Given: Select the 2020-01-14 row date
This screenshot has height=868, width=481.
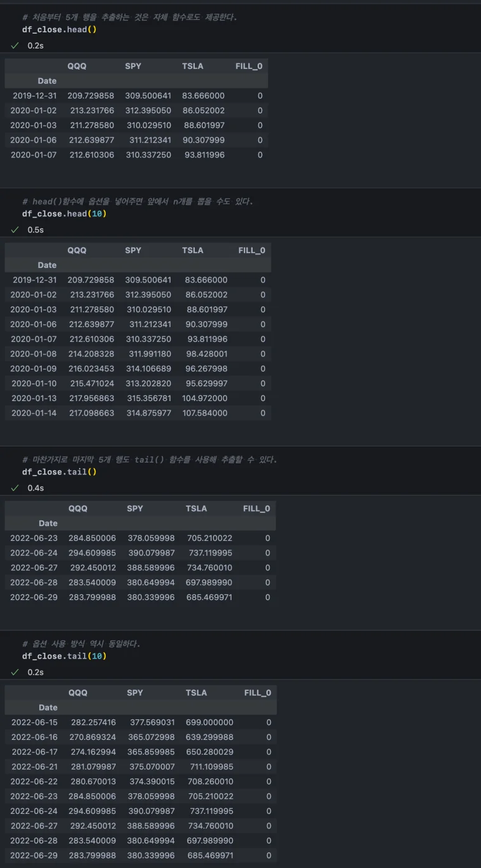Looking at the screenshot, I should 33,413.
